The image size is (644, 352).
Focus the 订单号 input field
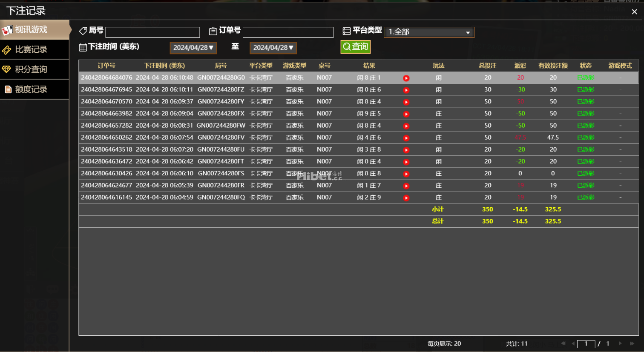click(x=288, y=32)
